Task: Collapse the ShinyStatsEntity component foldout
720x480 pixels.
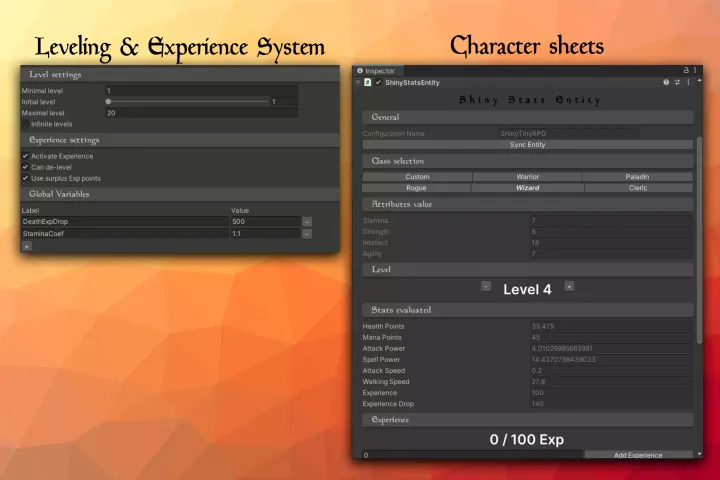Action: pos(358,82)
